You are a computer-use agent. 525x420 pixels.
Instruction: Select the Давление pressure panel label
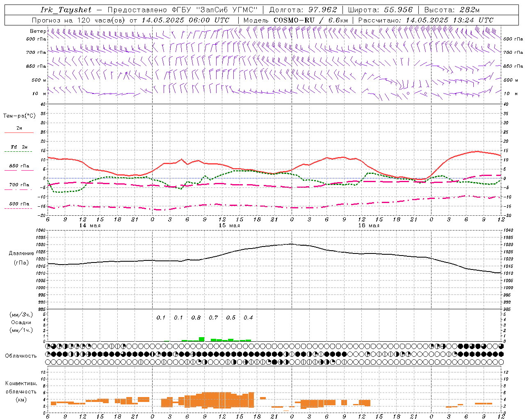21,253
